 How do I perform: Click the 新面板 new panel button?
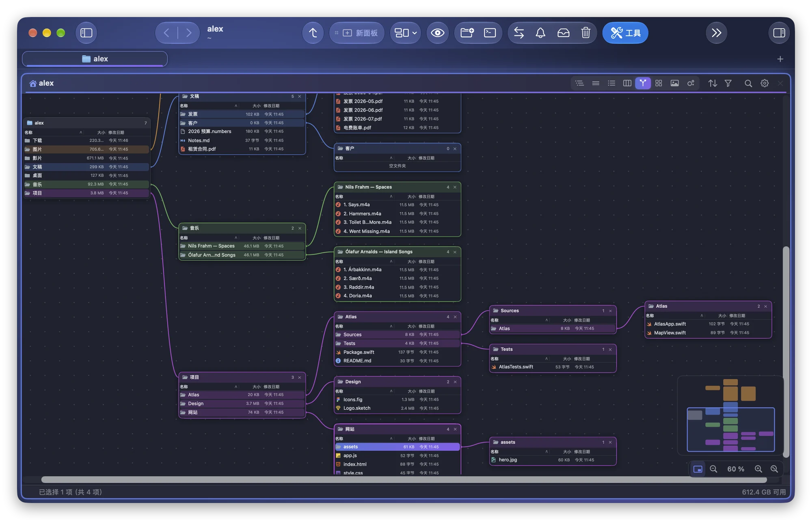(357, 33)
